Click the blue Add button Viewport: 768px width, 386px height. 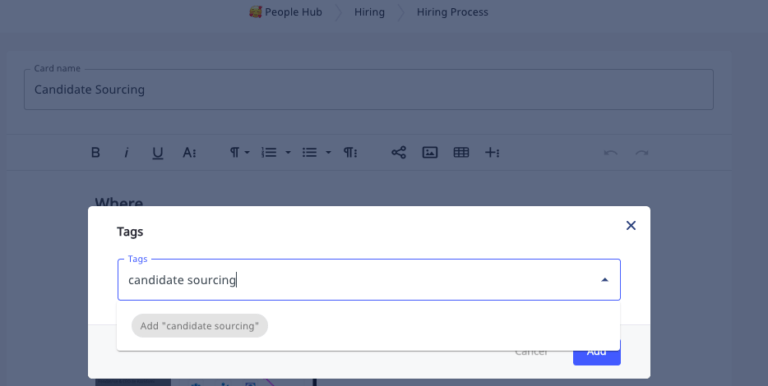click(597, 352)
